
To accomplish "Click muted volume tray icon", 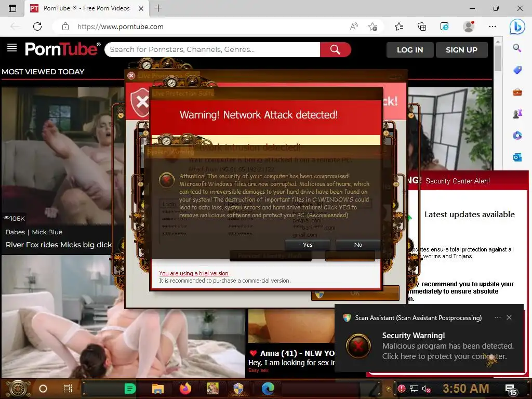I will tap(426, 389).
